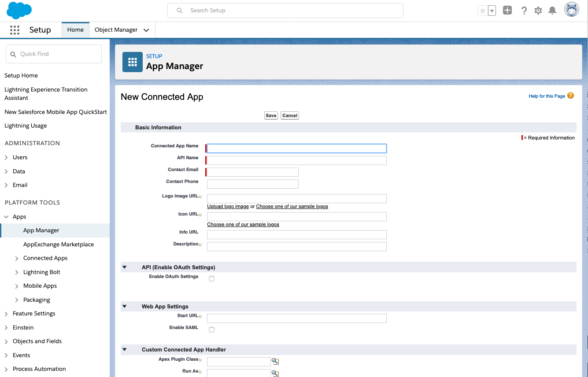The height and width of the screenshot is (377, 588).
Task: Open Help for this Page link
Action: 547,96
